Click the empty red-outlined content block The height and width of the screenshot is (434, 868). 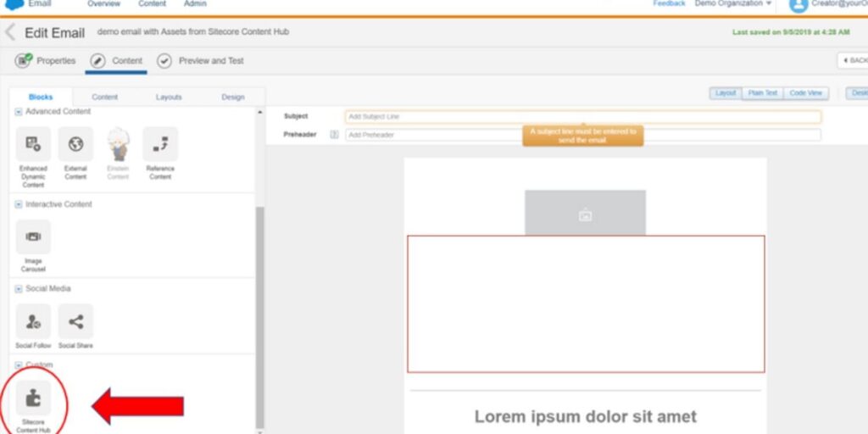(x=587, y=304)
